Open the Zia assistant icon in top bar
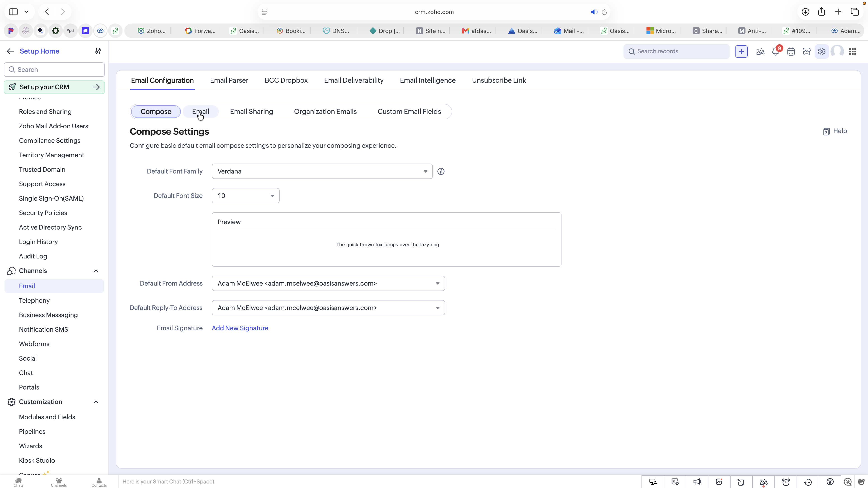Image resolution: width=868 pixels, height=488 pixels. point(760,52)
